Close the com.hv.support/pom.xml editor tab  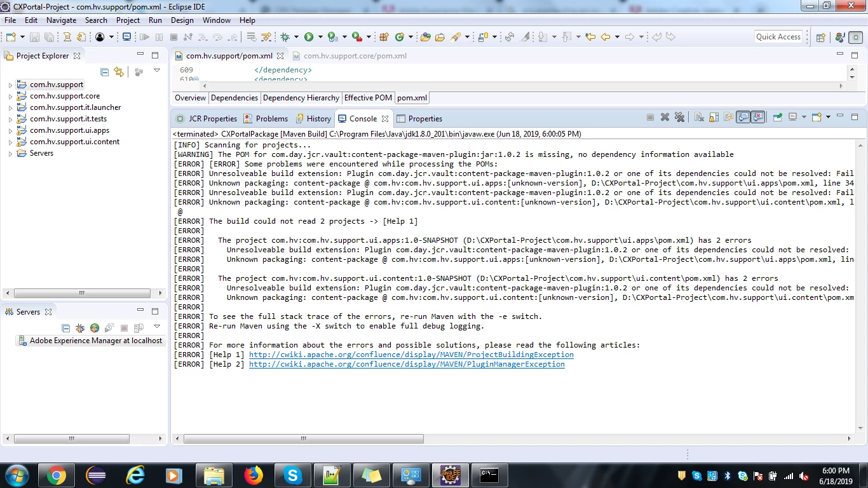point(279,56)
